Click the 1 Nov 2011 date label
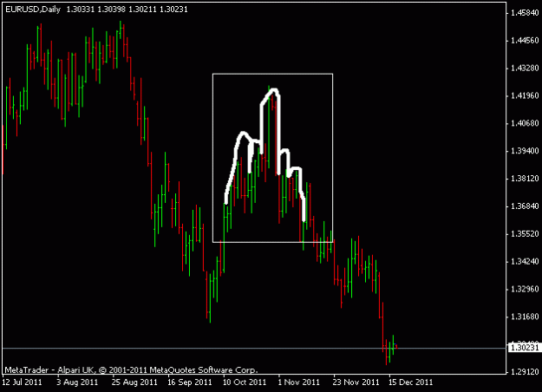542x392 pixels. click(299, 382)
